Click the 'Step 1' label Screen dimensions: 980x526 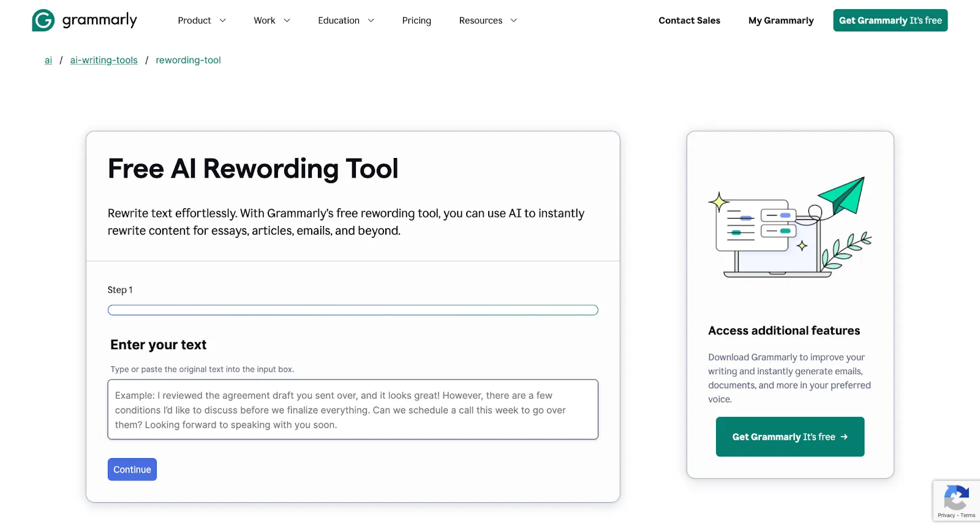click(x=120, y=290)
